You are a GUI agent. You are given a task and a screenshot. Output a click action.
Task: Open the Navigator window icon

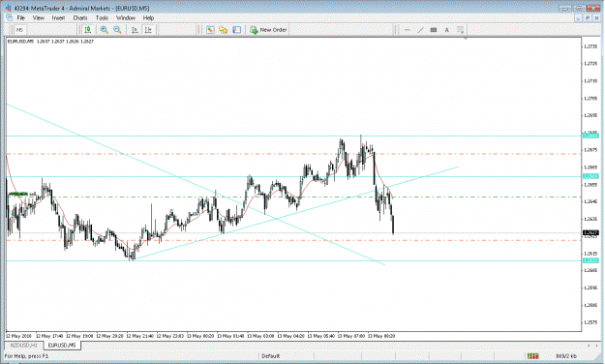224,30
